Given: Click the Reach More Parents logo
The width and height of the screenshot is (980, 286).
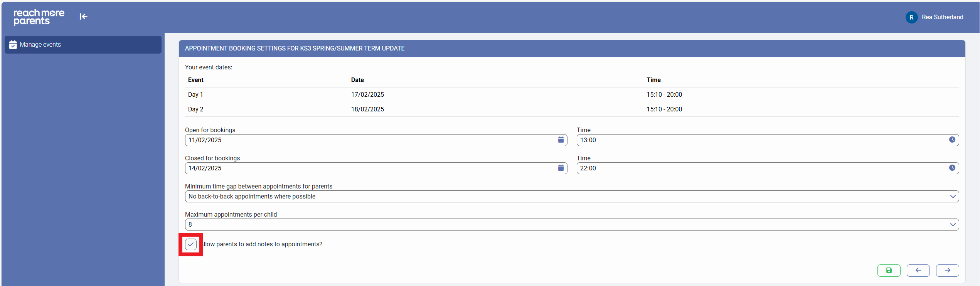Looking at the screenshot, I should point(39,17).
